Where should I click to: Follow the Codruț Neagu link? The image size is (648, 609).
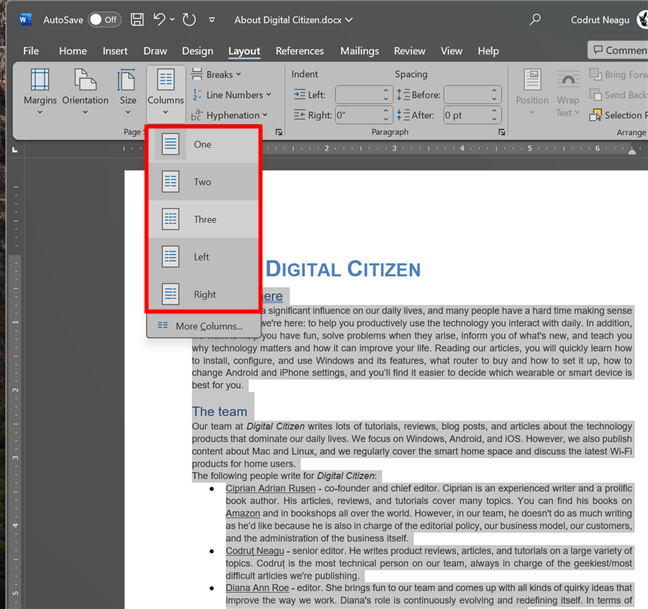[255, 551]
